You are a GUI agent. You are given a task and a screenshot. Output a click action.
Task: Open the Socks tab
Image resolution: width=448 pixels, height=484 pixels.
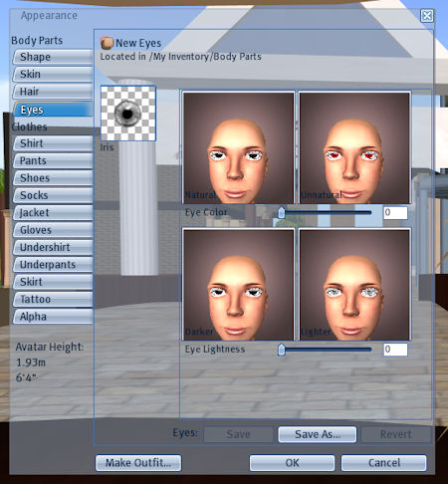[53, 195]
